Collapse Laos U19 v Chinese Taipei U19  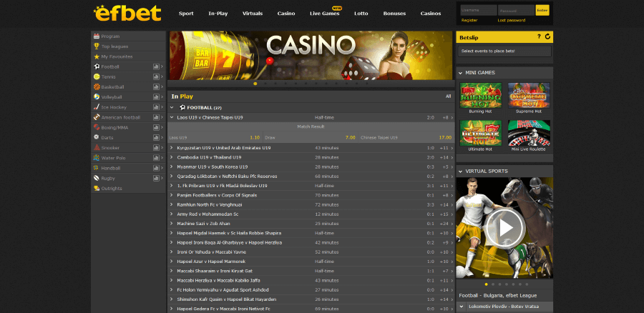pos(172,117)
